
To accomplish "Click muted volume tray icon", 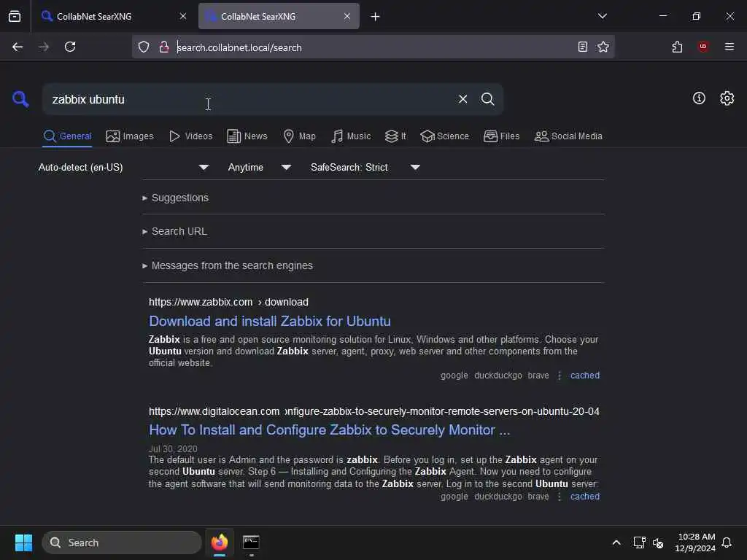I will point(659,542).
